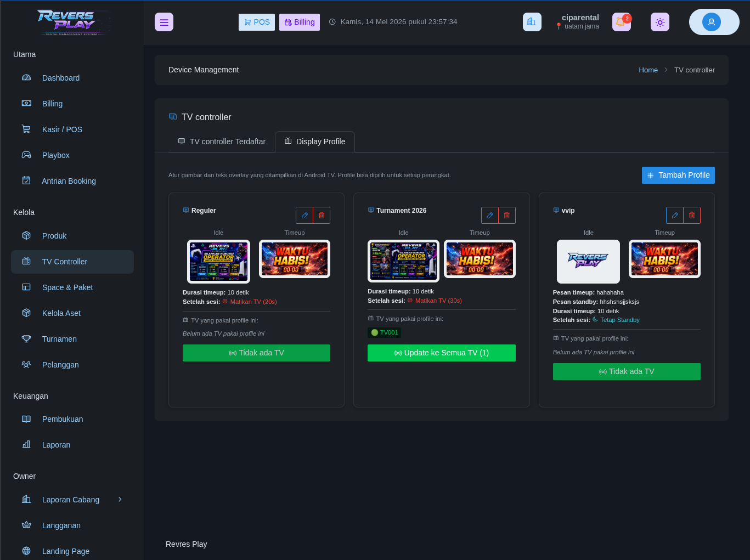Click the Dashboard gauge icon

(x=26, y=78)
